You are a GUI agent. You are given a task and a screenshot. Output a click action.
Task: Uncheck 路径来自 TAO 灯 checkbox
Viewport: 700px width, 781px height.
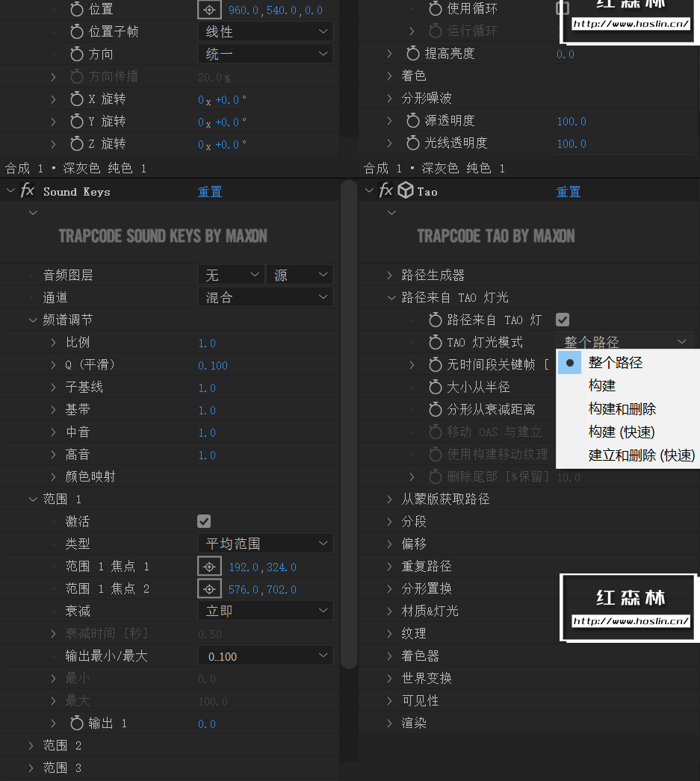click(x=563, y=320)
